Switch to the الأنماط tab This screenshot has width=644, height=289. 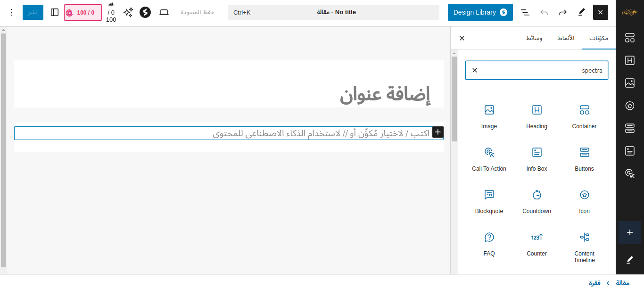566,38
